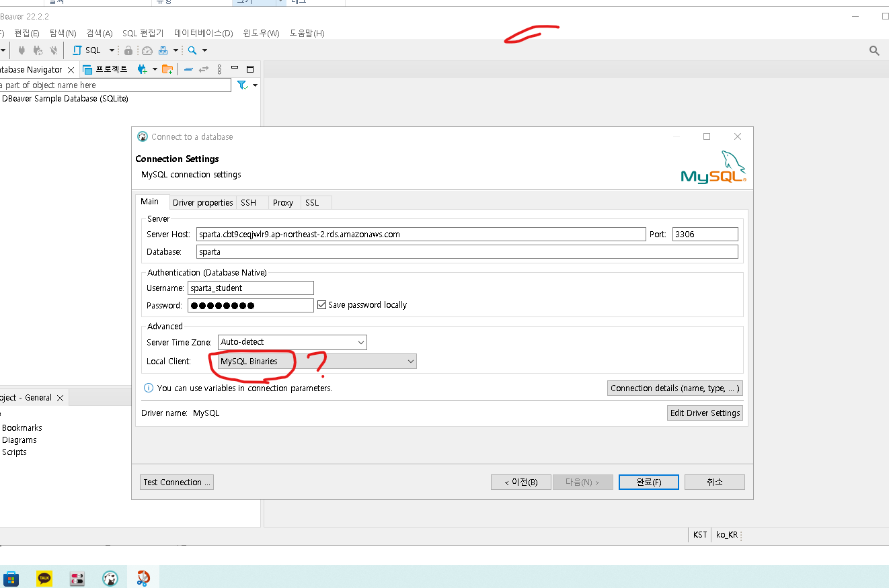The height and width of the screenshot is (588, 889).
Task: Open dropdown beside the database structure icon
Action: coord(176,50)
